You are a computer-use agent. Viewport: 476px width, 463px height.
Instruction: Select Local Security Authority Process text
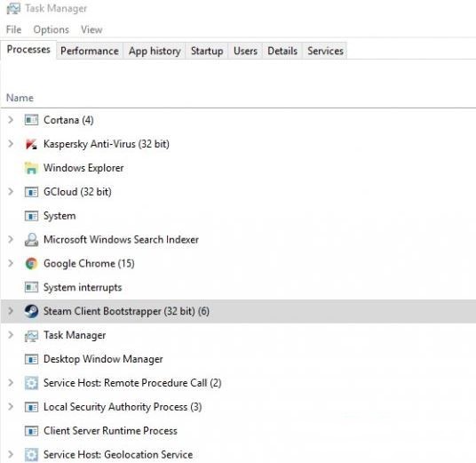click(123, 407)
